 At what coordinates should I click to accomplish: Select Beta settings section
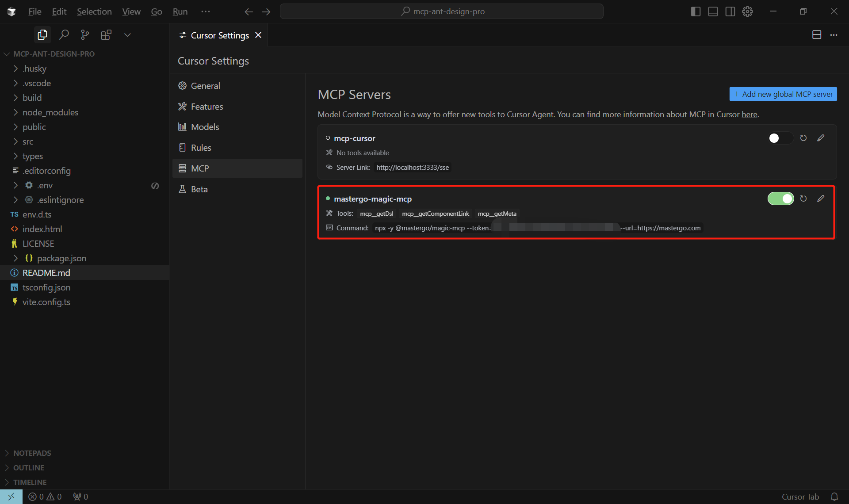coord(237,189)
